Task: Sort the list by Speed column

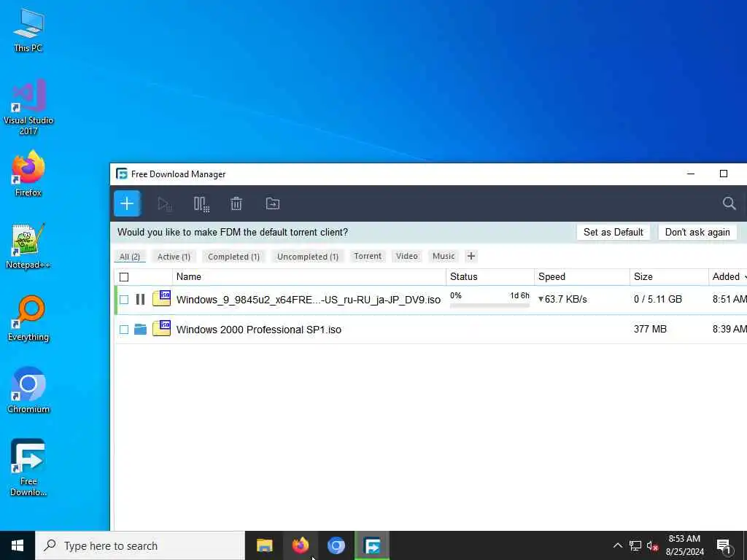Action: pyautogui.click(x=581, y=276)
